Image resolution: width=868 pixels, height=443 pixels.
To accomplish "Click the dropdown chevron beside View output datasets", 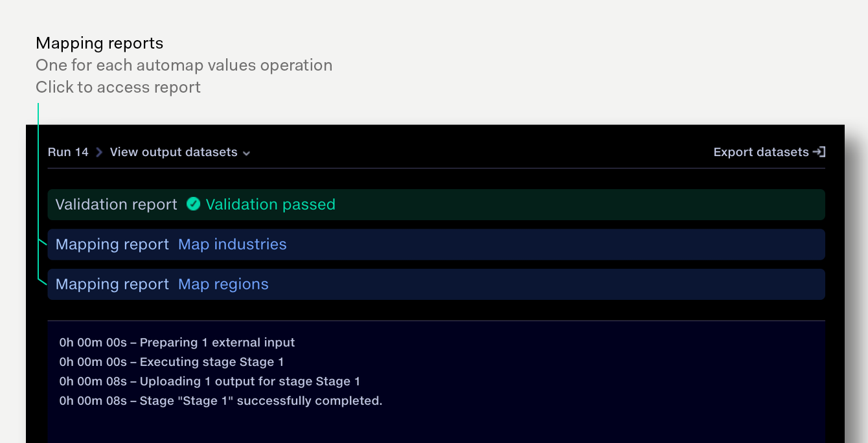I will coord(246,153).
